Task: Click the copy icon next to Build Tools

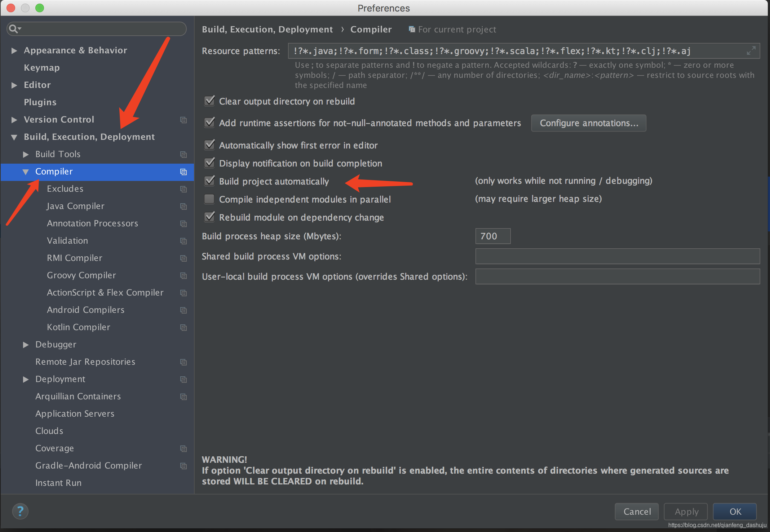Action: tap(184, 154)
